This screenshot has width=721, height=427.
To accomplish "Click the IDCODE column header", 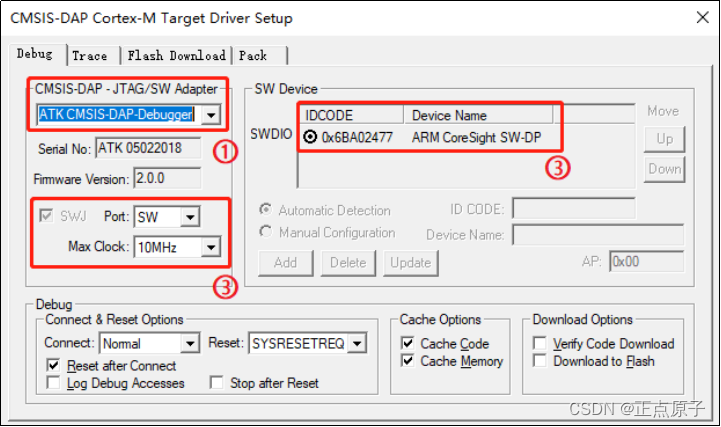I will (x=350, y=115).
